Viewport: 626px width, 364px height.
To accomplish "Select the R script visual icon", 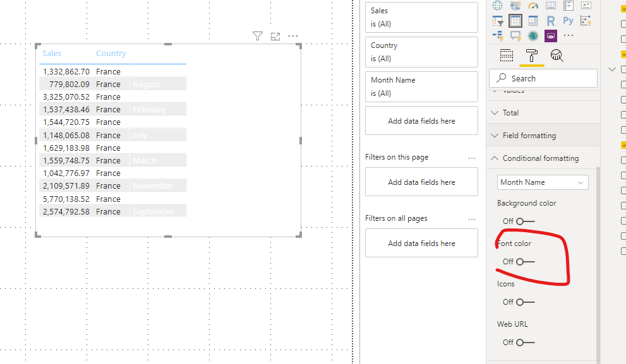I will pos(551,21).
